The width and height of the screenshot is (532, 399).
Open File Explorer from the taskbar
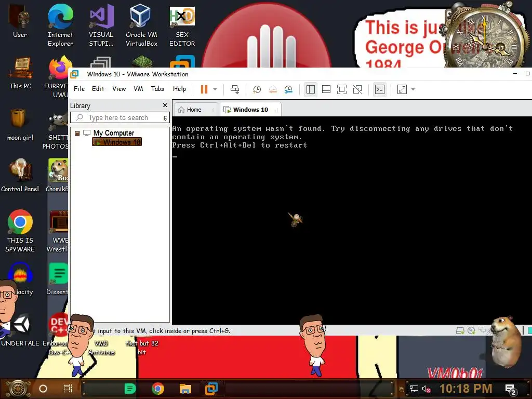tap(185, 389)
